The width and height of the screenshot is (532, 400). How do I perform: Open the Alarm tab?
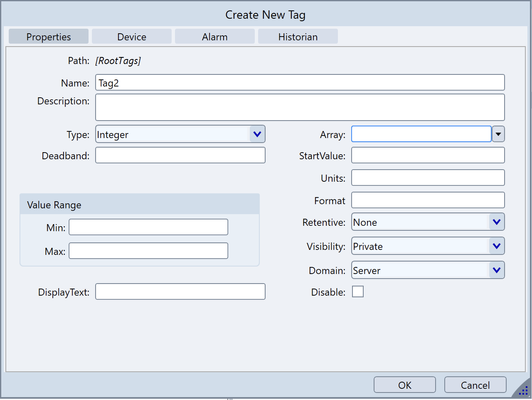[214, 37]
